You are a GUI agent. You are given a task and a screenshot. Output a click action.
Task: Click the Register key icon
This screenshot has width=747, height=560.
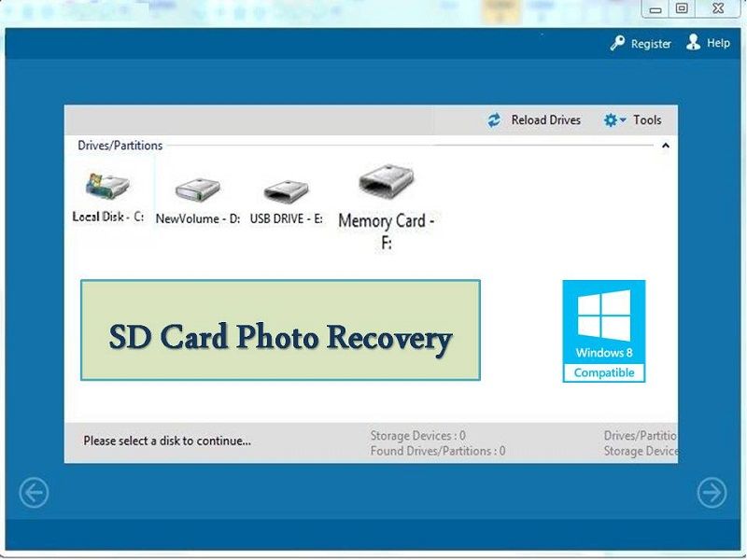tap(617, 43)
